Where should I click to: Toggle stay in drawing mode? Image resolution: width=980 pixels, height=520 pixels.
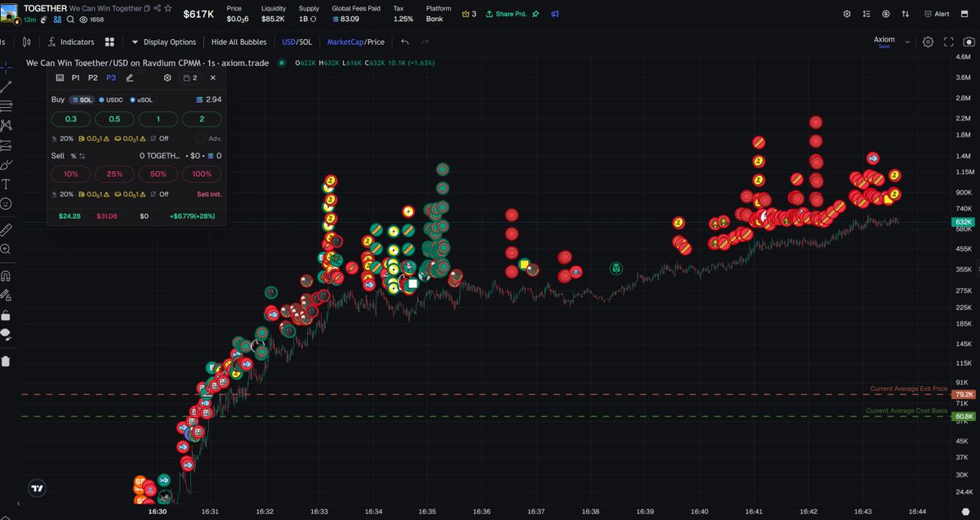pos(7,295)
